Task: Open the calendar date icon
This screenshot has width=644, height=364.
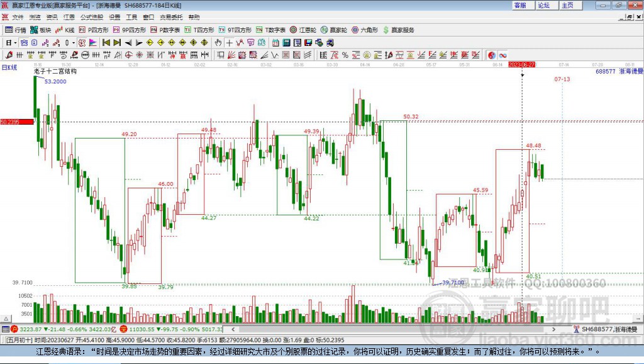Action: [275, 43]
